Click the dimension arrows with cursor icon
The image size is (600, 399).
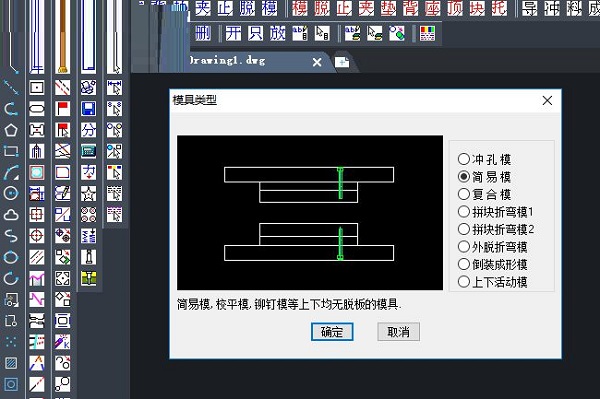pos(114,88)
